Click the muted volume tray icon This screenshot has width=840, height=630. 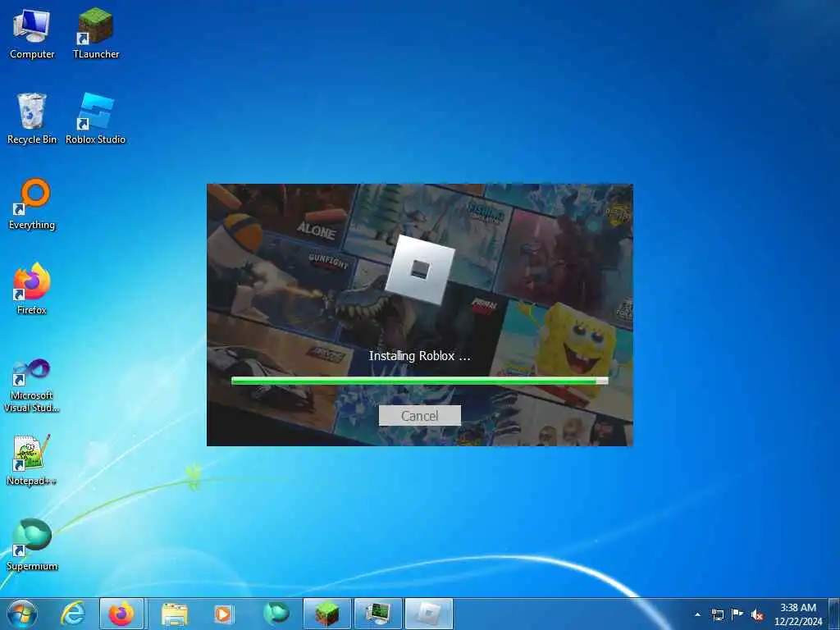tap(757, 614)
